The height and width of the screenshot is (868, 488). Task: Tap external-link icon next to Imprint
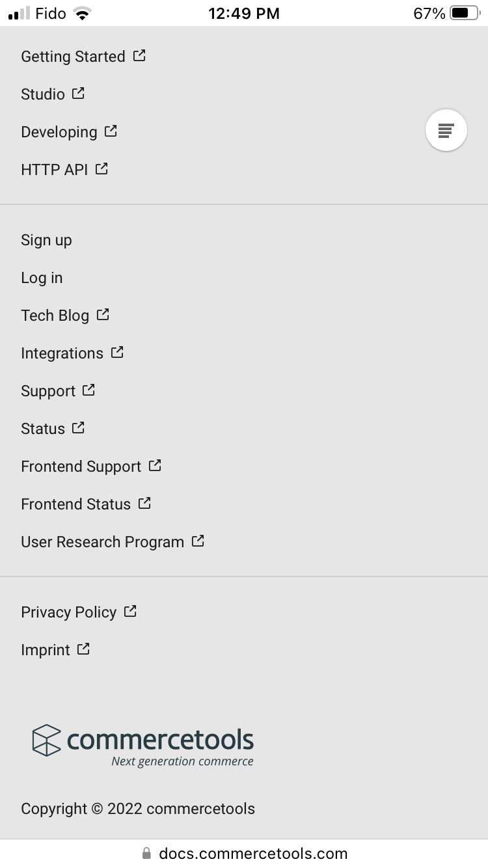click(83, 649)
